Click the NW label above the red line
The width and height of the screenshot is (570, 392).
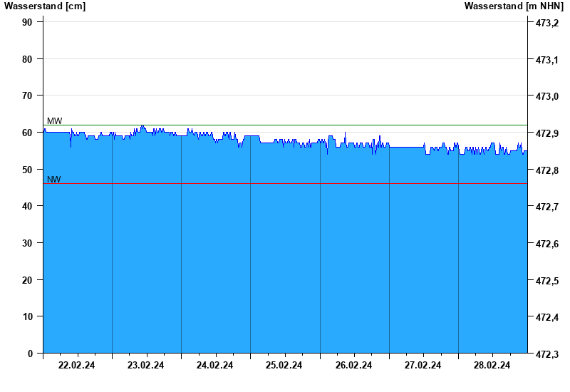tap(54, 180)
